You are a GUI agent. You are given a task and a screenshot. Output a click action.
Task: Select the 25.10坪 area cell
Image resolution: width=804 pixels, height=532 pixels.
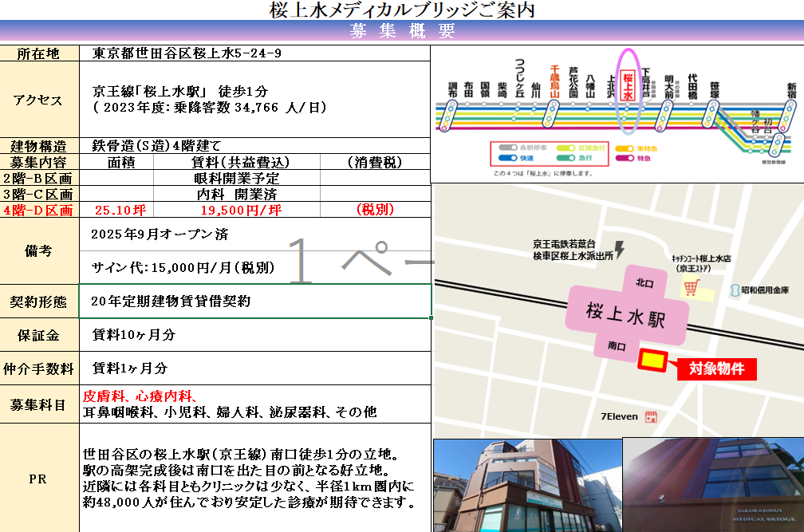tap(117, 211)
